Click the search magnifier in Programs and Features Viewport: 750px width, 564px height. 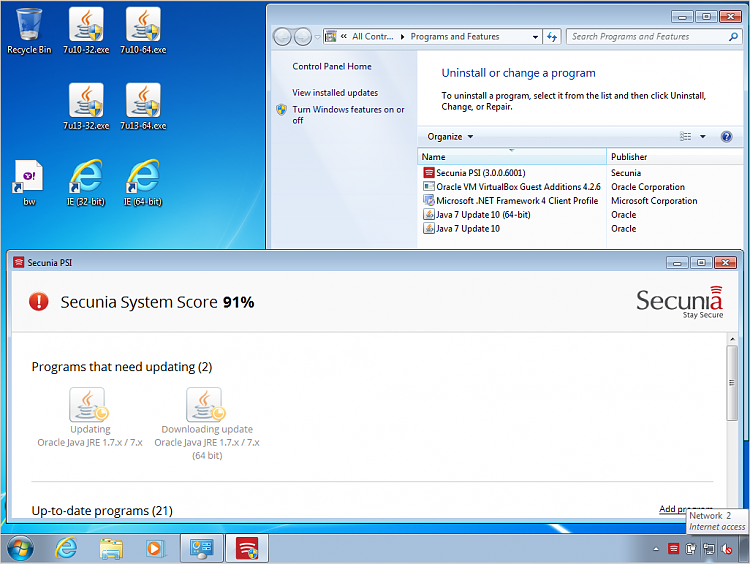[x=733, y=37]
